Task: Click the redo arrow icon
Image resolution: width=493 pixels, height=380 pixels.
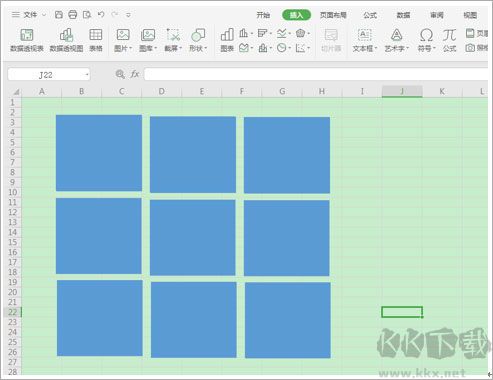Action: click(115, 14)
